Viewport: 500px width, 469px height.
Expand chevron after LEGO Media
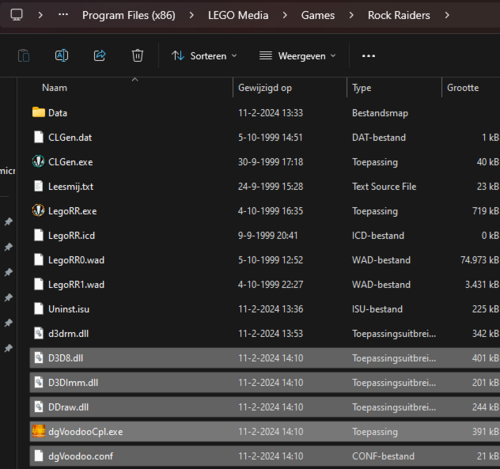pyautogui.click(x=285, y=15)
